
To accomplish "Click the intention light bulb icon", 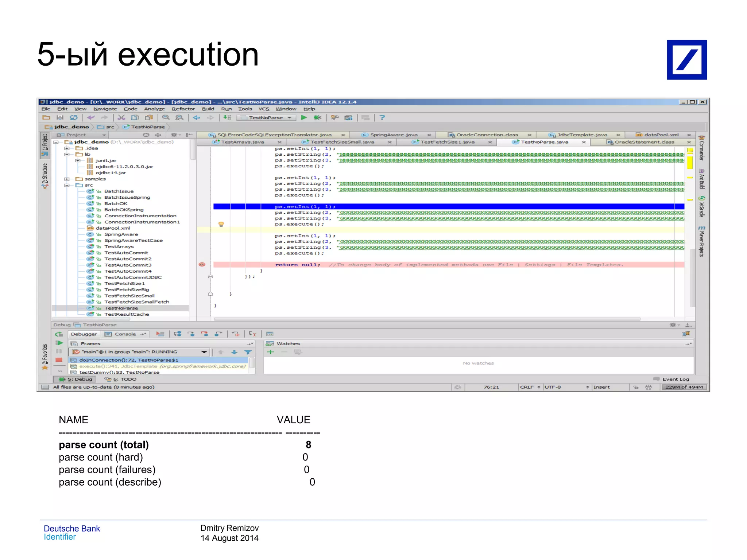I will click(221, 224).
